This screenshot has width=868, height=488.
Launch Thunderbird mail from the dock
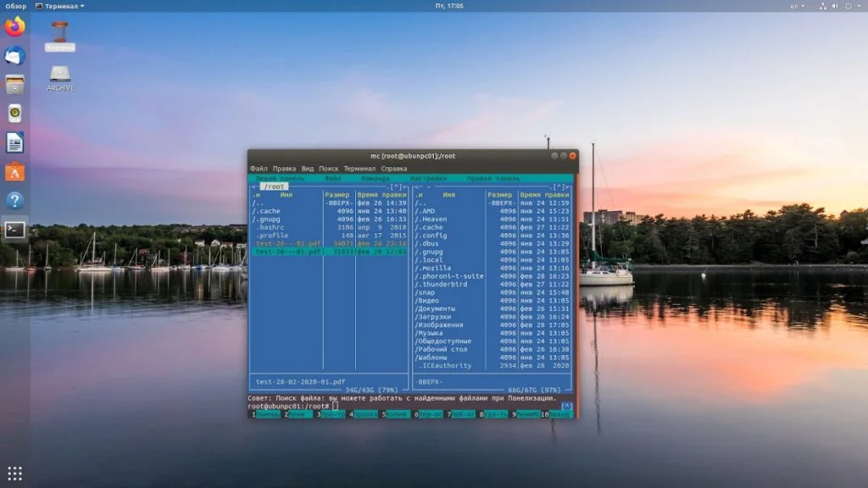click(x=14, y=56)
